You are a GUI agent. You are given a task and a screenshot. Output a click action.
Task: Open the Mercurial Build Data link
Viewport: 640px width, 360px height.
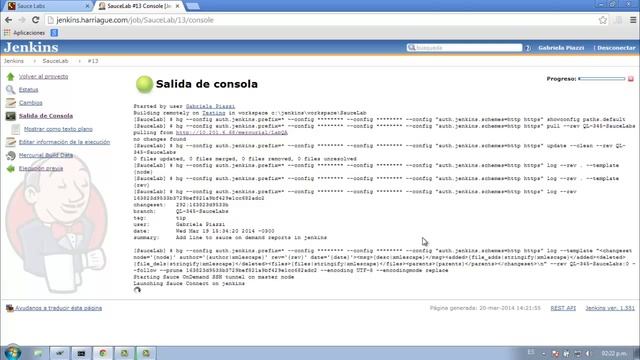coord(46,155)
